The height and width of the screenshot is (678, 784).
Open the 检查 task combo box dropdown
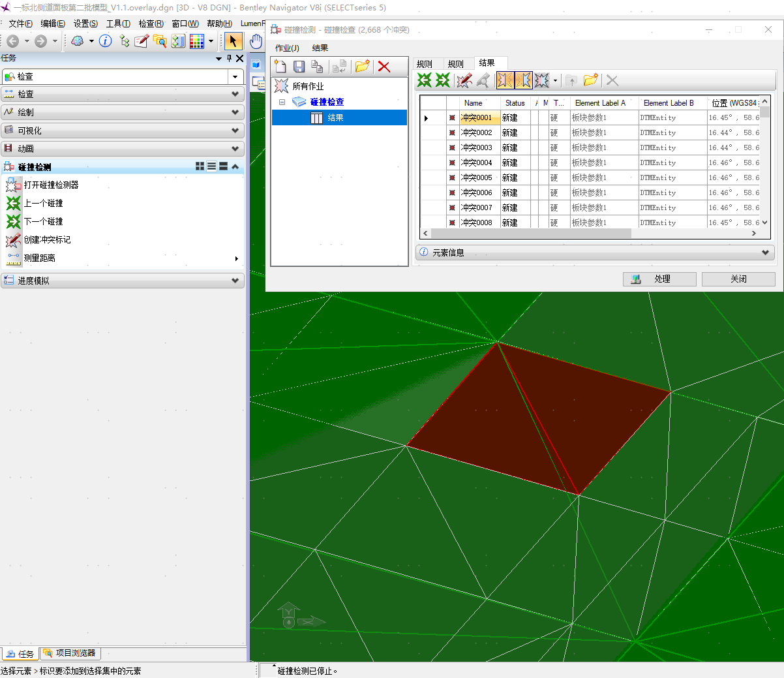235,77
